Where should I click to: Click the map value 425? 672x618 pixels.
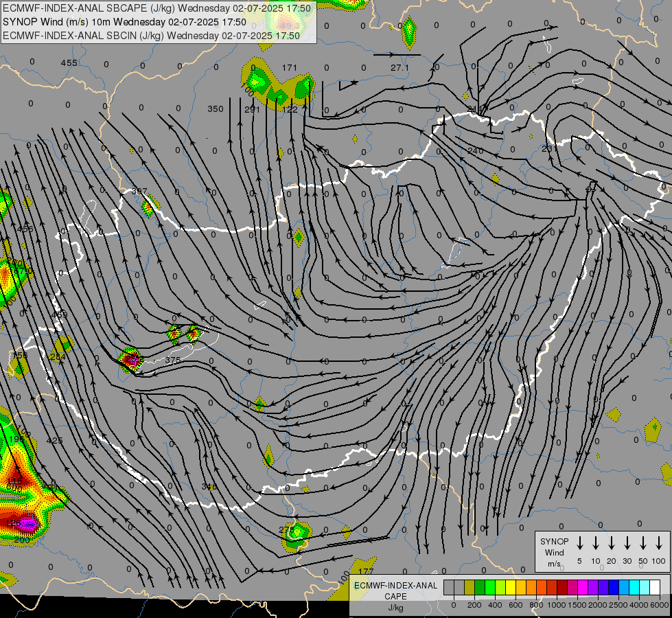54,440
